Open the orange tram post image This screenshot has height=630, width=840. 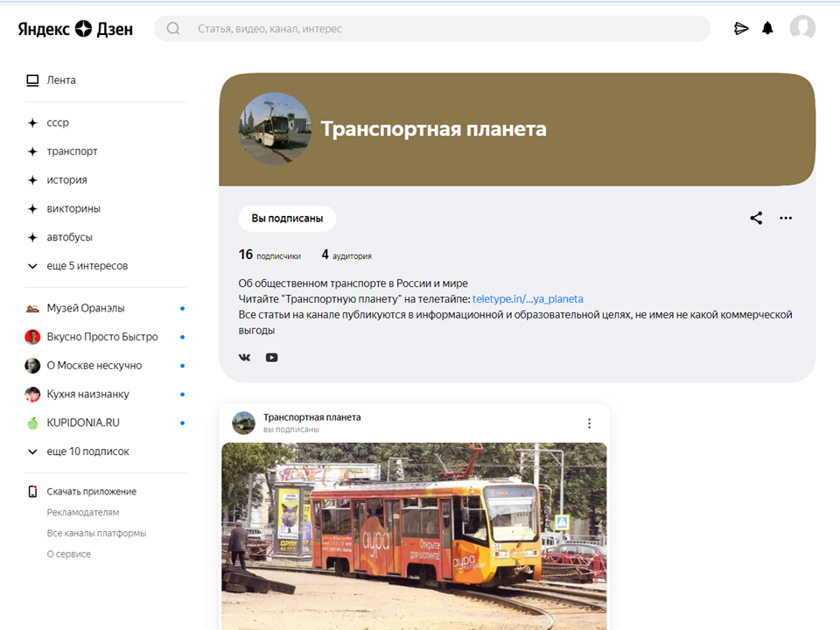tap(414, 536)
